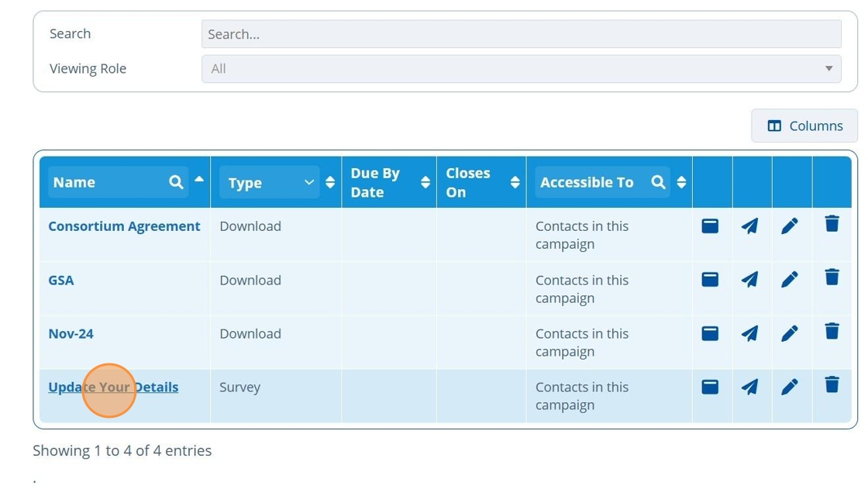Edit the Nov-24 entry with pencil icon
The image size is (868, 496).
pyautogui.click(x=790, y=333)
